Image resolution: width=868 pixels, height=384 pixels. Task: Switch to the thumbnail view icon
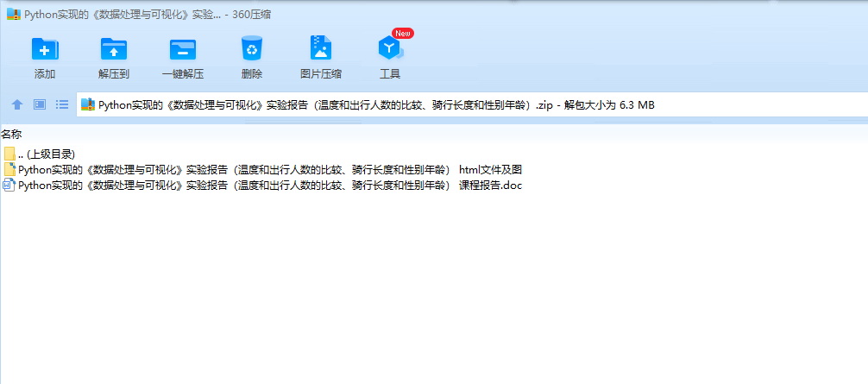pyautogui.click(x=40, y=104)
